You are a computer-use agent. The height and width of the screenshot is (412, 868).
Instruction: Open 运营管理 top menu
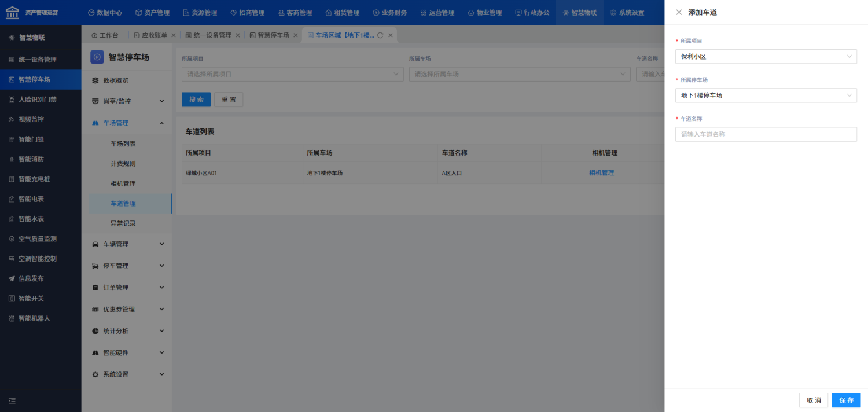point(437,13)
